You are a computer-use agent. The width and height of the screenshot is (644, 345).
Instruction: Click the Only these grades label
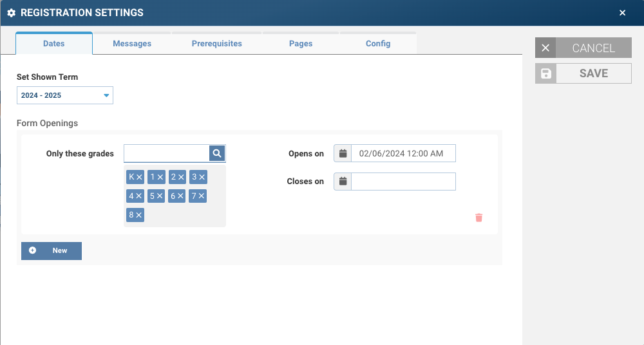pos(80,154)
